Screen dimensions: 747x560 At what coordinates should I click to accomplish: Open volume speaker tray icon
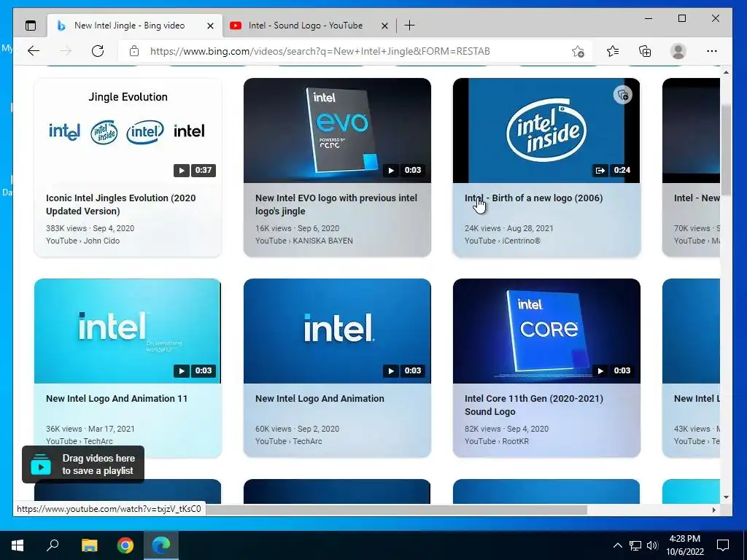pos(652,545)
